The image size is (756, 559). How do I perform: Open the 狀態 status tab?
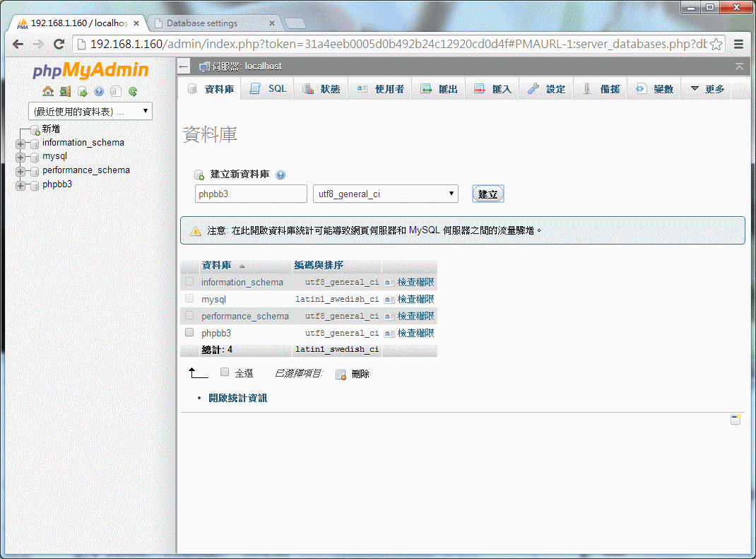pyautogui.click(x=321, y=89)
